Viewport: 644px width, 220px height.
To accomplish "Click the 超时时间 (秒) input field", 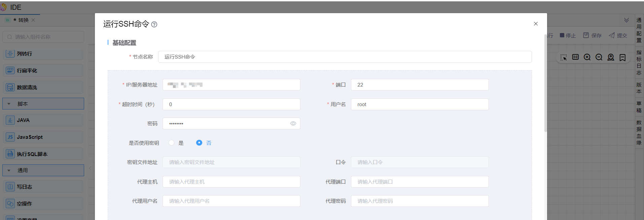I will (x=231, y=104).
